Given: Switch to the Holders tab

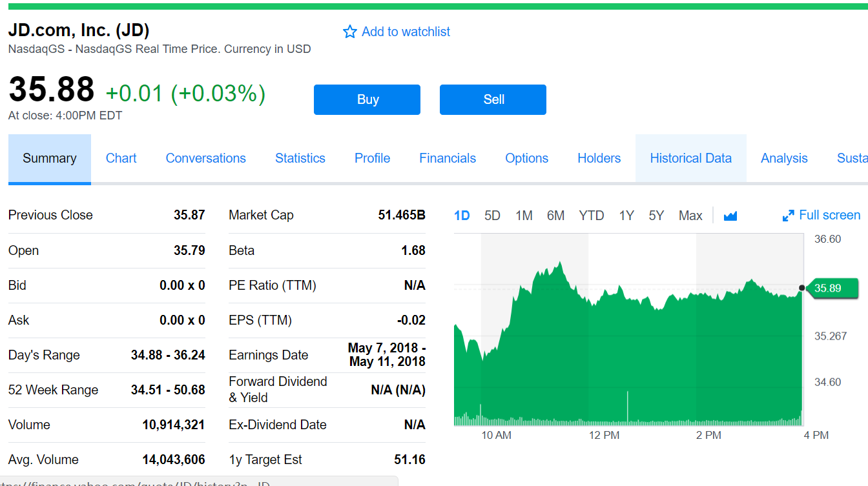Looking at the screenshot, I should click(x=599, y=158).
